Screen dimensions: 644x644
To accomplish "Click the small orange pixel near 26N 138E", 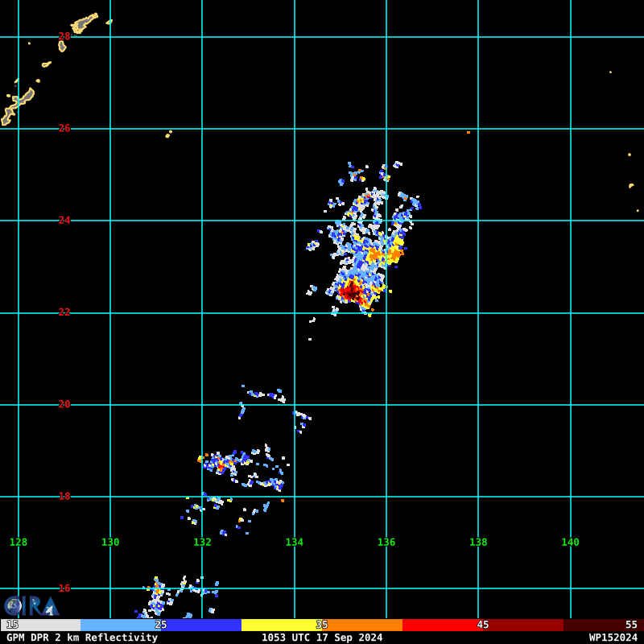I will pyautogui.click(x=469, y=132).
